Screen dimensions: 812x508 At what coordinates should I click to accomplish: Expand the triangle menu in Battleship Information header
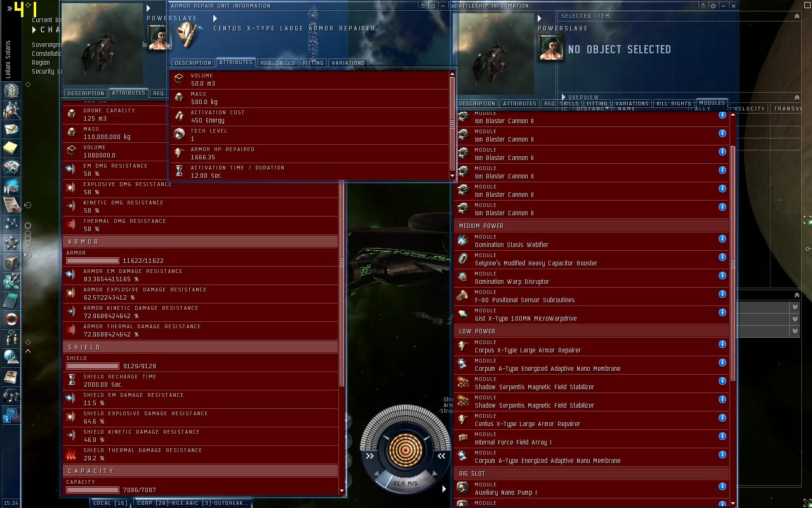point(540,18)
